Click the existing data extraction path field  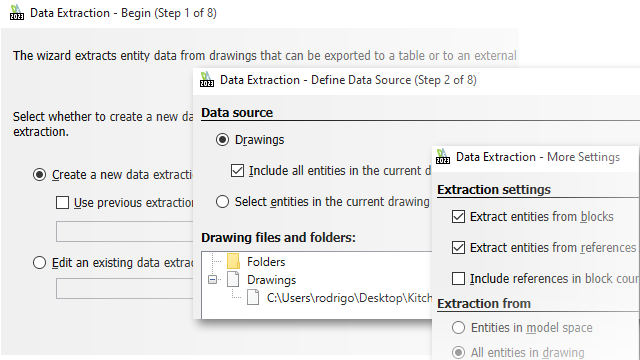pos(124,289)
